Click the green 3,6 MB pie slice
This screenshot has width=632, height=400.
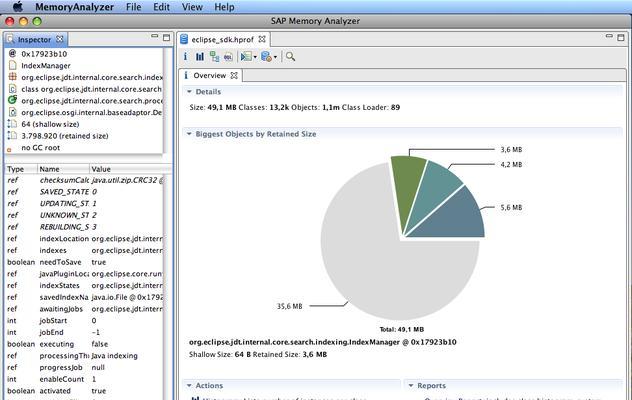coord(407,190)
